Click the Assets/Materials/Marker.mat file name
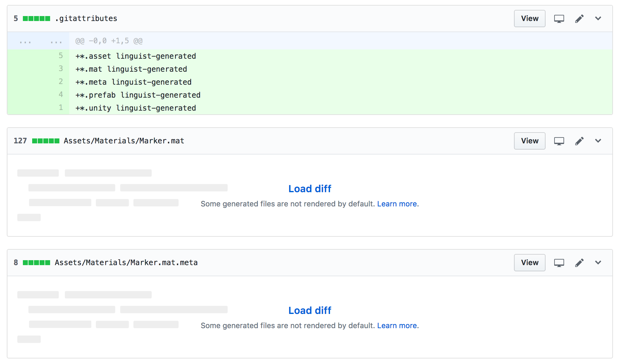This screenshot has height=364, width=621. (124, 141)
